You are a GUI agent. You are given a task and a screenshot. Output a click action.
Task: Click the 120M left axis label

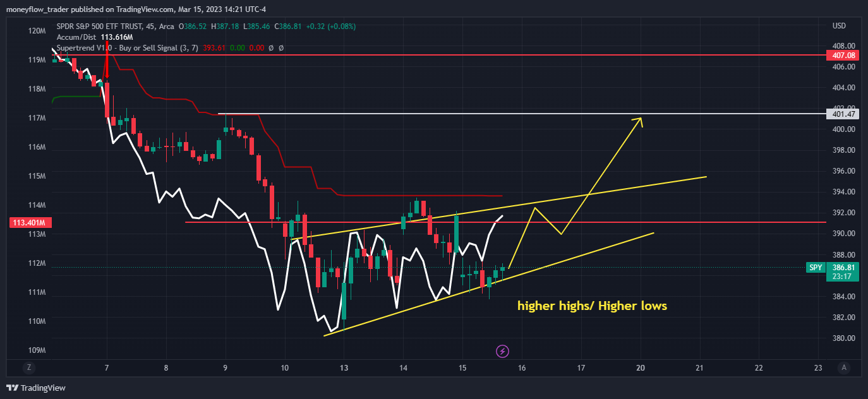point(37,31)
